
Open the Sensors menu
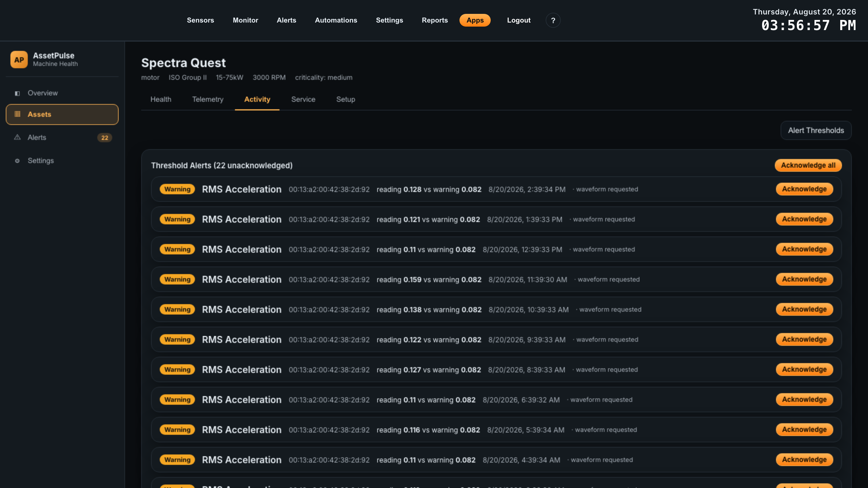pos(201,20)
